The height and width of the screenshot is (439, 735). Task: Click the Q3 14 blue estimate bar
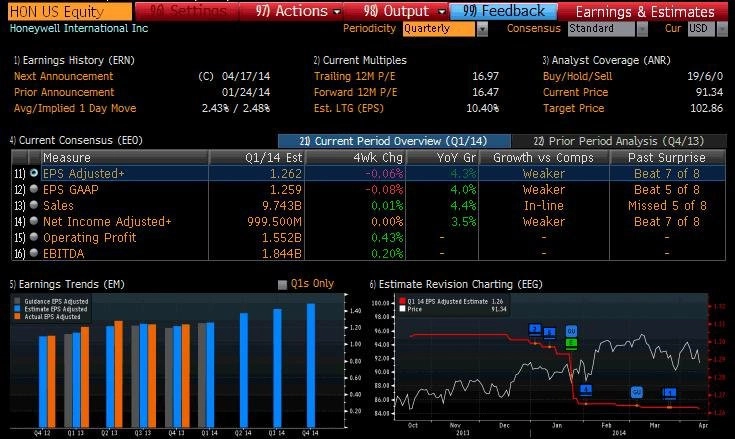(x=278, y=368)
